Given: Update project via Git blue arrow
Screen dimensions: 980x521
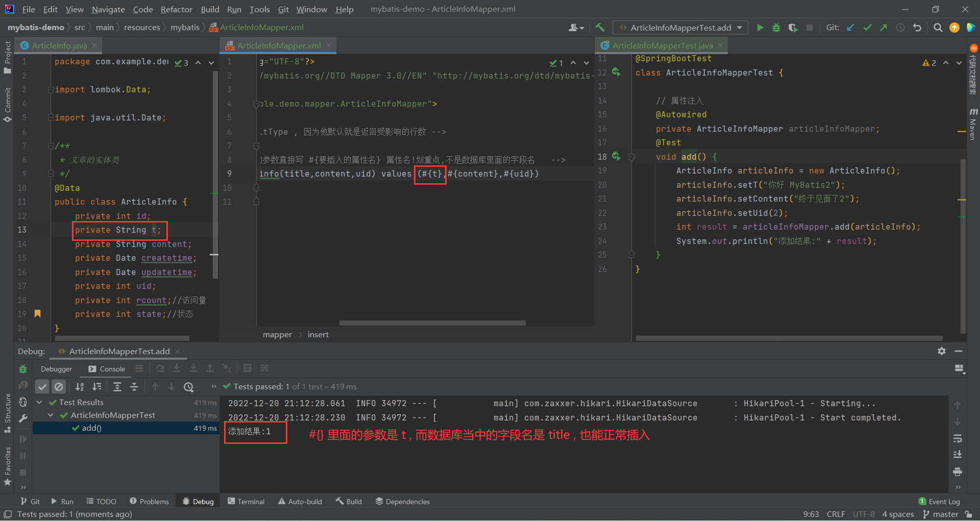Looking at the screenshot, I should (850, 28).
